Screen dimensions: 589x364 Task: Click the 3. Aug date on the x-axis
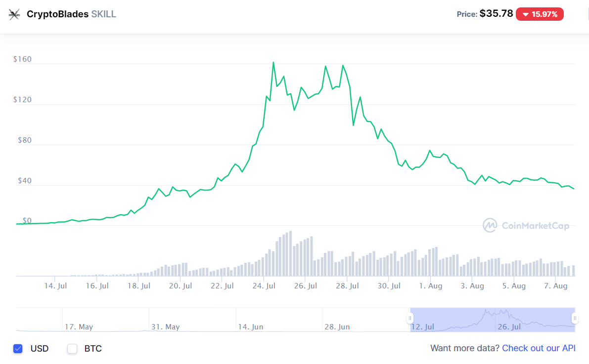point(473,286)
